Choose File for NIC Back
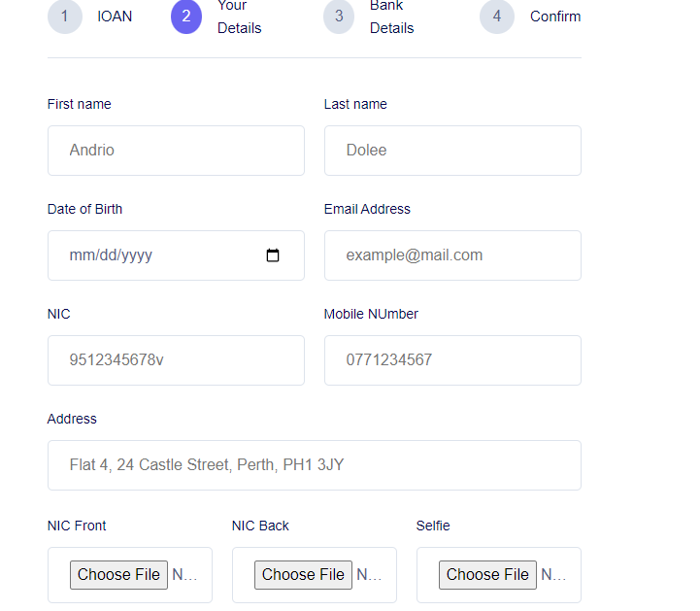This screenshot has width=700, height=611. pyautogui.click(x=303, y=575)
